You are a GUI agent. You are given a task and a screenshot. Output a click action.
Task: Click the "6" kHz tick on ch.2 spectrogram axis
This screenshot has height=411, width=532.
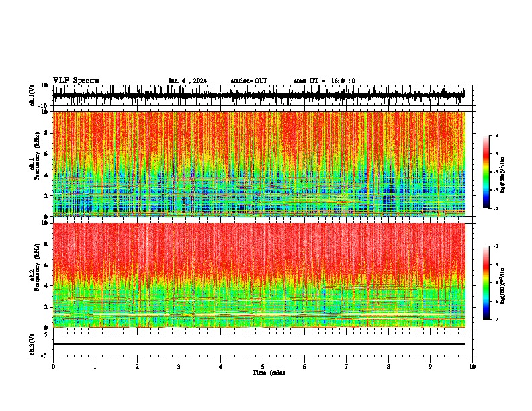(48, 265)
